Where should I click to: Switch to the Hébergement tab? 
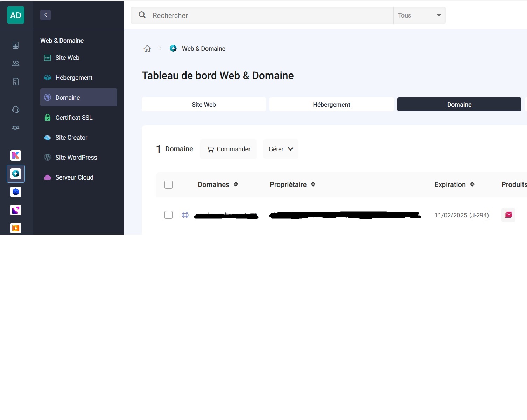(x=331, y=105)
